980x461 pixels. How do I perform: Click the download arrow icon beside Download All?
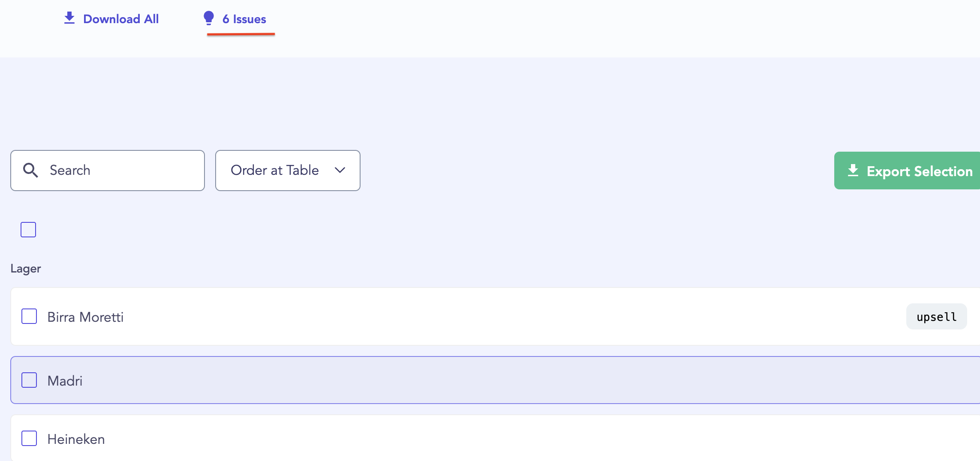[69, 18]
